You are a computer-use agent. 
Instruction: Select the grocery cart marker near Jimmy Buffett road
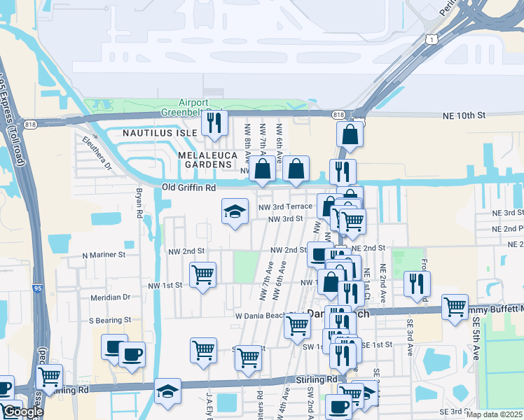[x=455, y=308]
